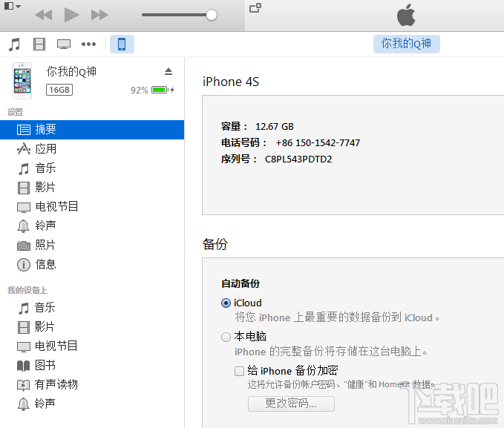This screenshot has height=428, width=504.
Task: Click the serial number C8PL543PDTD2
Action: (x=298, y=159)
